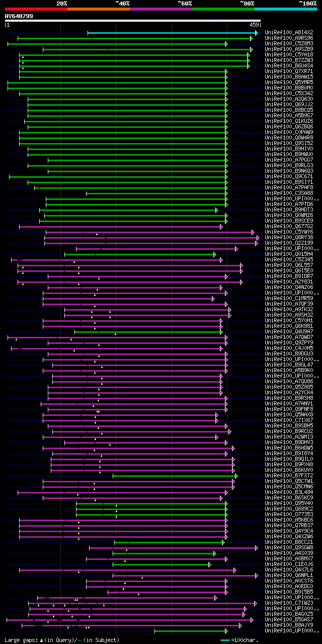Choose the UniRef100_Q1KUZ6 row label

289,121
